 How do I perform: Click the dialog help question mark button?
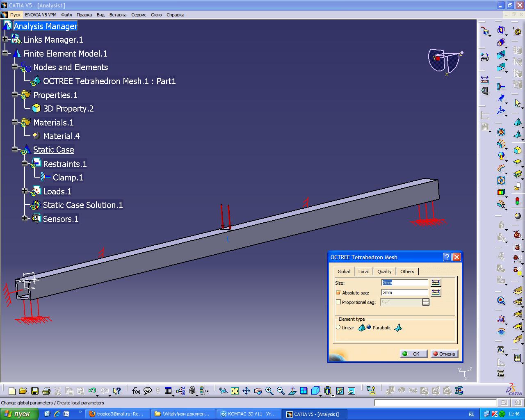[447, 257]
